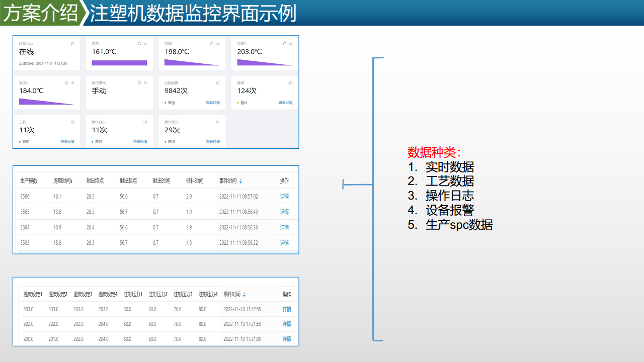
Task: Select the 注射压力4 column header
Action: (x=208, y=295)
